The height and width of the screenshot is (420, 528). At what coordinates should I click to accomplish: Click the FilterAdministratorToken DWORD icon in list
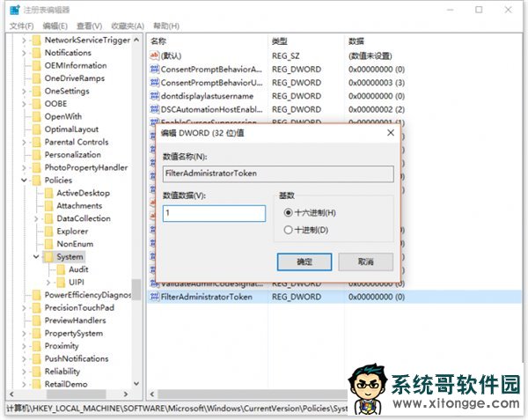click(x=154, y=298)
